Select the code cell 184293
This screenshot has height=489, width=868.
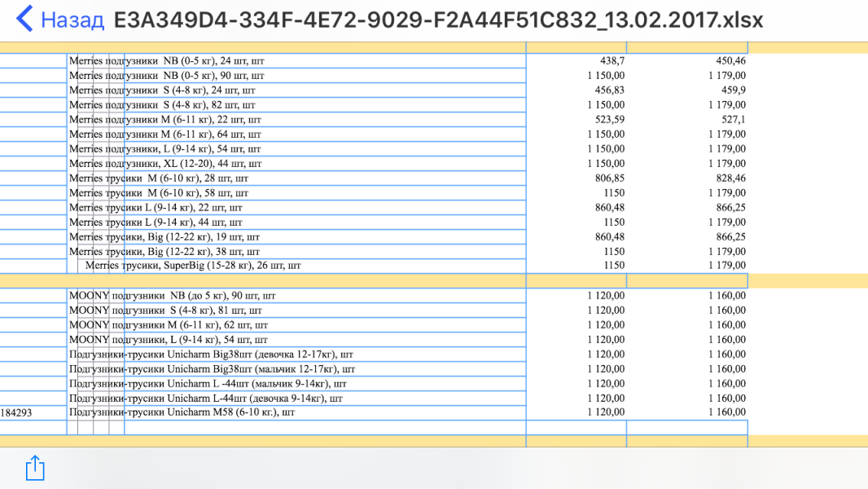16,413
